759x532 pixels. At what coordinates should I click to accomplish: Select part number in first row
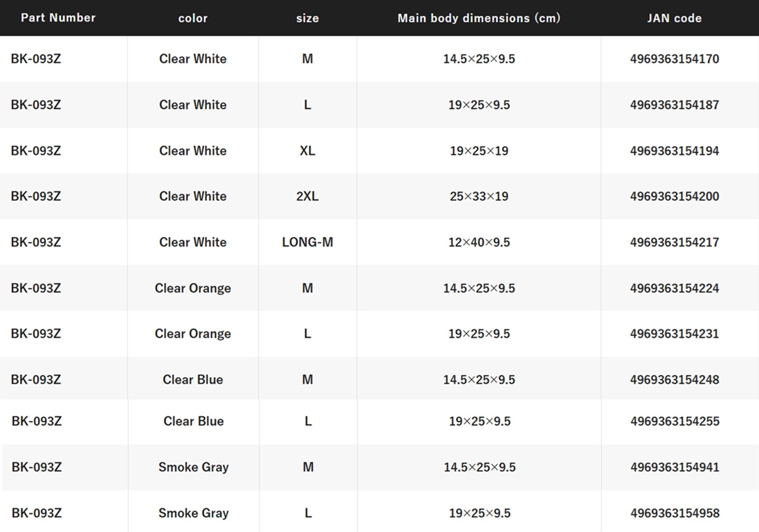tap(36, 59)
